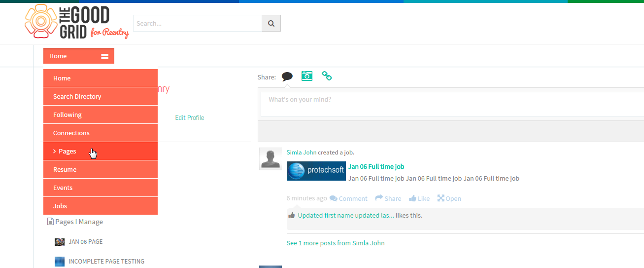Open the Events menu item
644x268 pixels.
[101, 188]
